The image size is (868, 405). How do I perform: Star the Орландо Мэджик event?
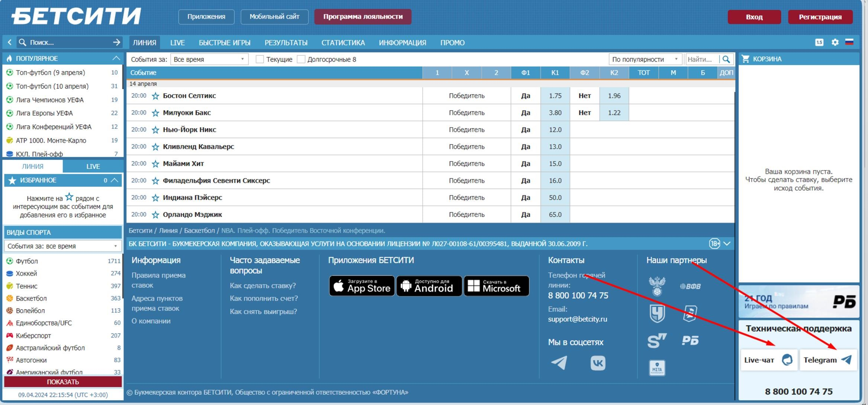pos(155,215)
